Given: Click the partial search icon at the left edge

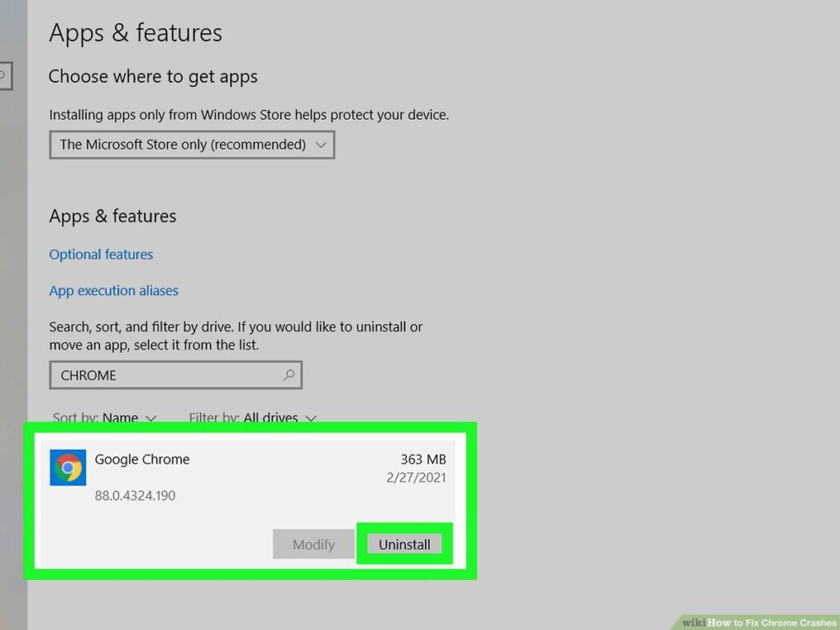Looking at the screenshot, I should tap(4, 76).
